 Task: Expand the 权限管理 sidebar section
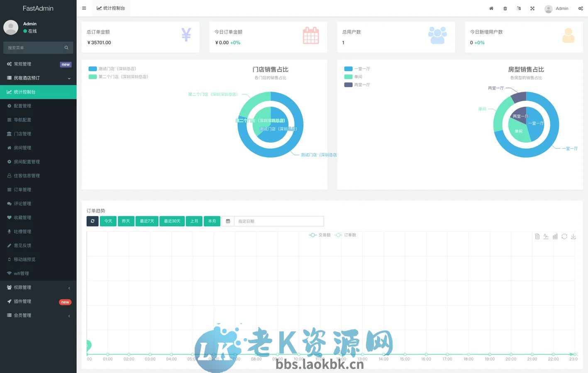coord(38,287)
